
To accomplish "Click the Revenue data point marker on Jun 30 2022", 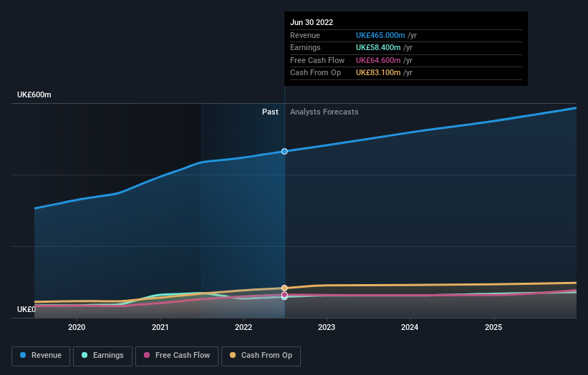I will tap(284, 151).
